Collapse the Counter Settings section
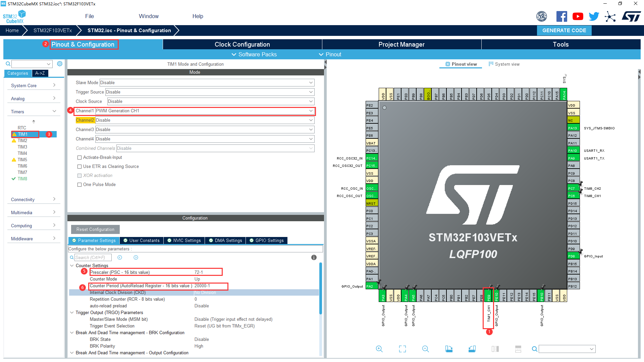 click(x=72, y=265)
